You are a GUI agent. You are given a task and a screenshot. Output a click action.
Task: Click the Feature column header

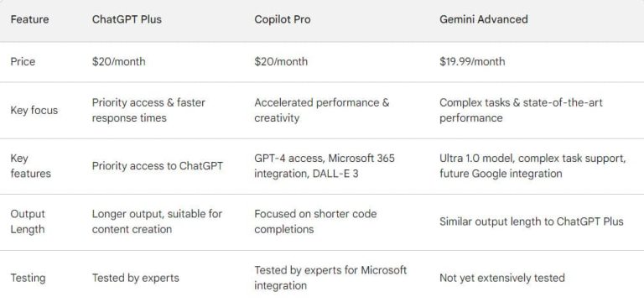(29, 19)
